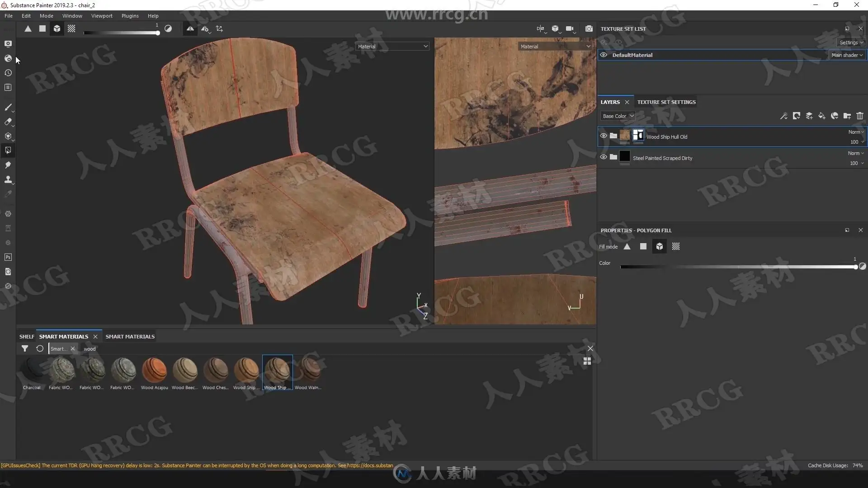Toggle DefaultMaterial texture set visibility

coord(603,55)
